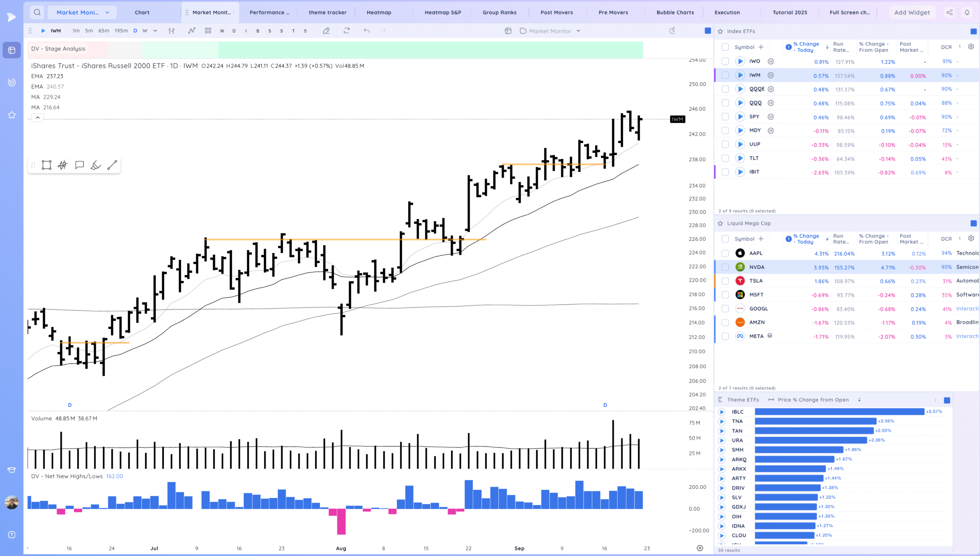Image resolution: width=980 pixels, height=556 pixels.
Task: Tick the AAPL row checkbox
Action: coord(725,253)
